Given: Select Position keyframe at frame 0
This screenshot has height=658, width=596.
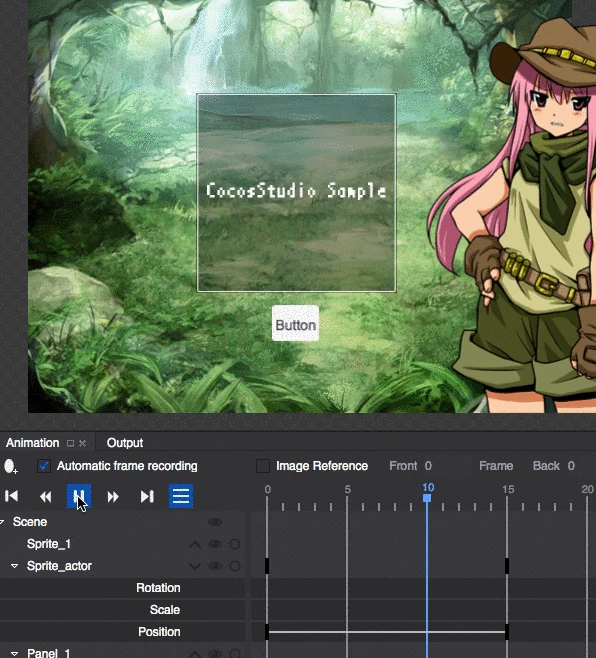Looking at the screenshot, I should (x=267, y=632).
